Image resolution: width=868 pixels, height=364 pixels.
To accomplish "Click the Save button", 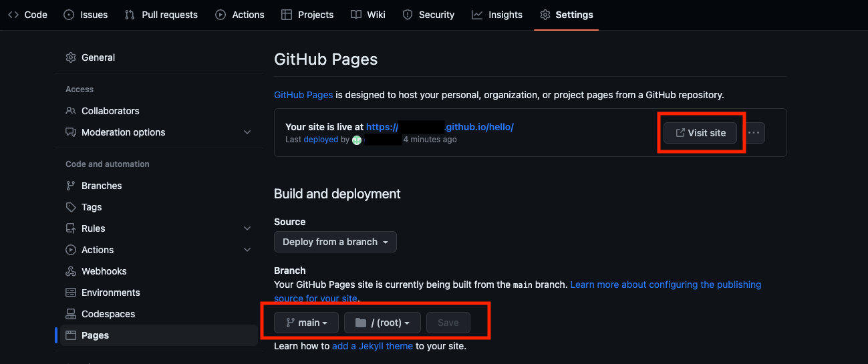I will tap(448, 323).
